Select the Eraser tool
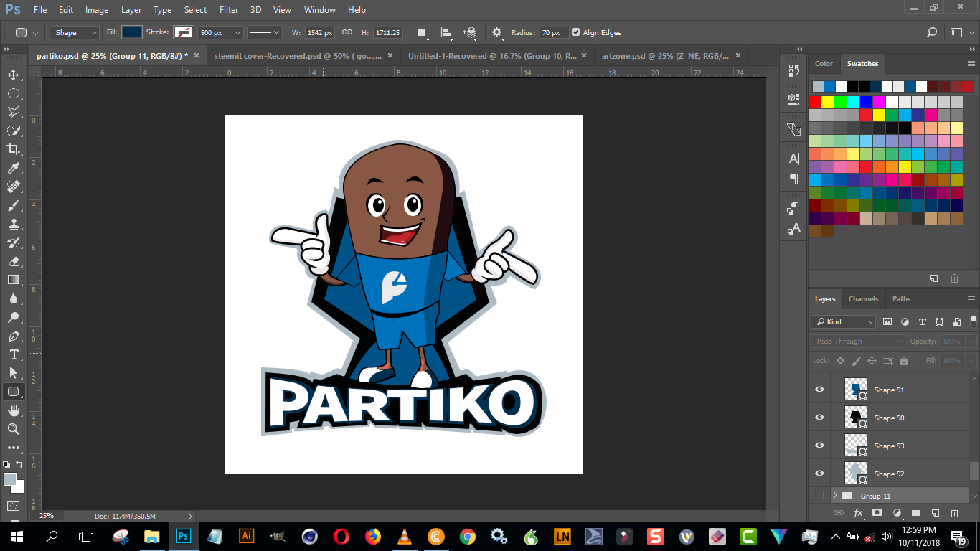 (14, 261)
